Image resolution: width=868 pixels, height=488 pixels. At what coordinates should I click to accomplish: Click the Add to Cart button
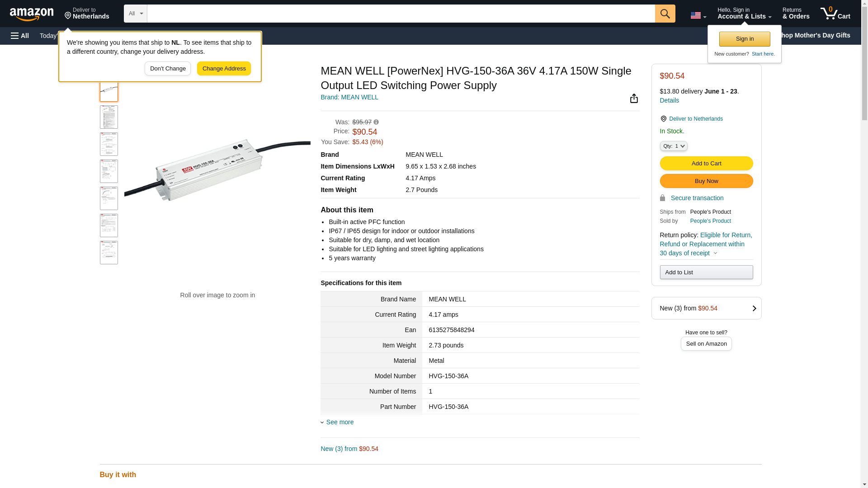706,163
